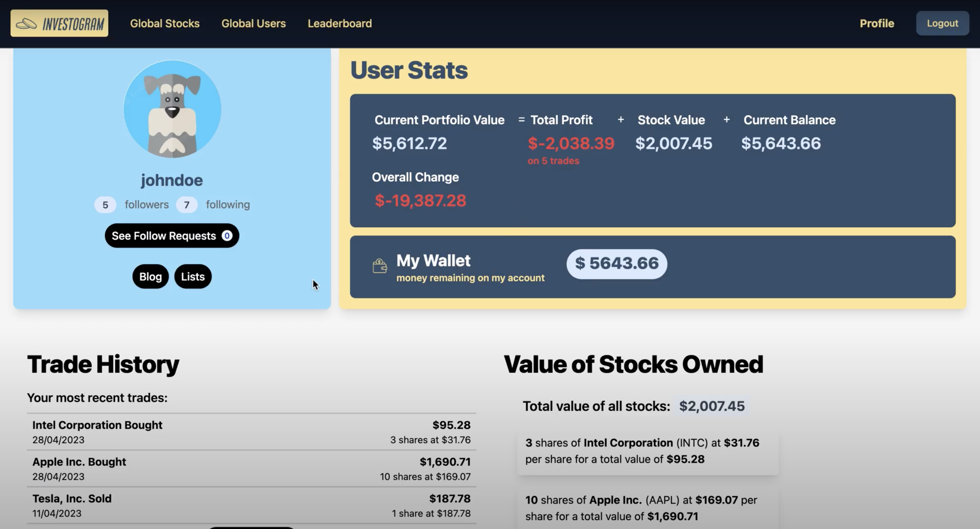980x529 pixels.
Task: Click the Investogram coins logo
Action: coord(27,23)
